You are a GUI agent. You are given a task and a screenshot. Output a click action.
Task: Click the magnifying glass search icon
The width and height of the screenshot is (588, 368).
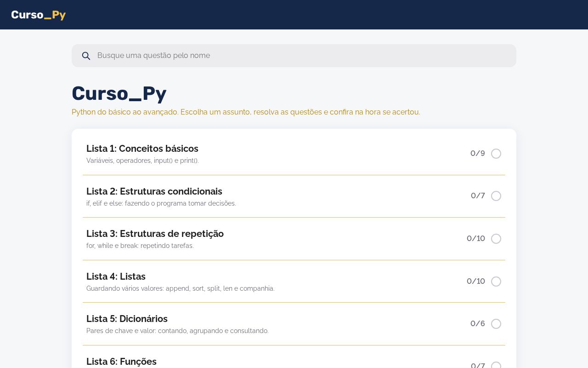coord(86,56)
